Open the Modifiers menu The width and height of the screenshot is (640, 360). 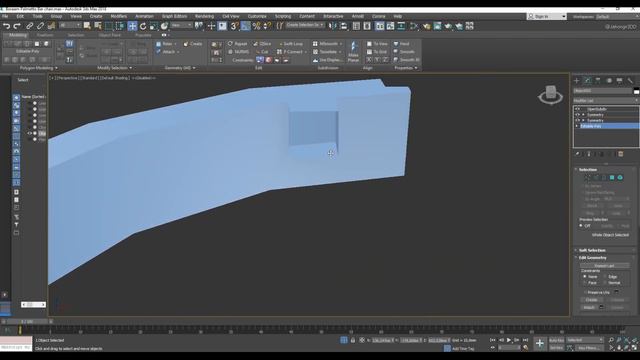point(119,16)
